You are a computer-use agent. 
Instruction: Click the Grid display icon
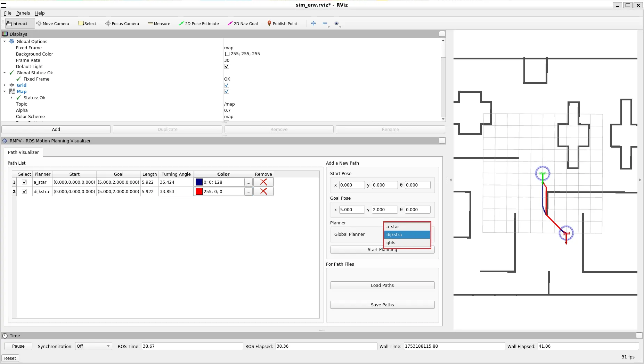12,85
